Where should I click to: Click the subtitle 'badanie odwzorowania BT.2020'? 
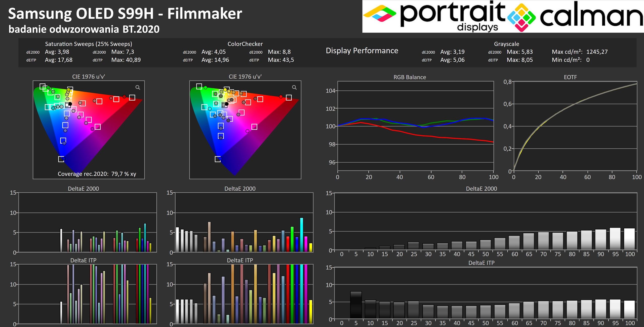point(84,29)
